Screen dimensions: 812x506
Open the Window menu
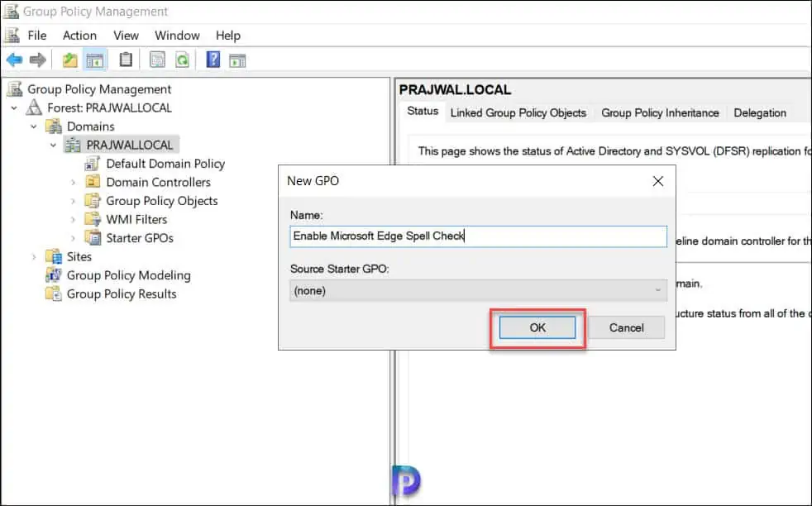coord(177,36)
